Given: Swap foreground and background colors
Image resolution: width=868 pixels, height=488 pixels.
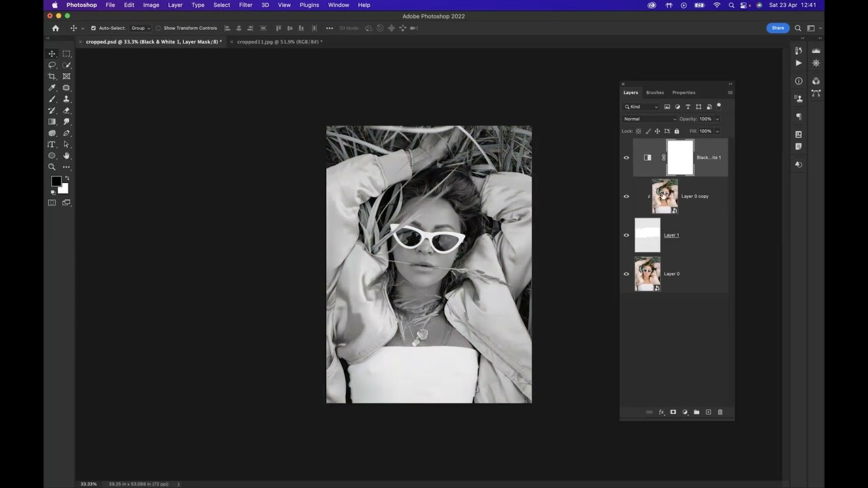Looking at the screenshot, I should click(x=66, y=178).
